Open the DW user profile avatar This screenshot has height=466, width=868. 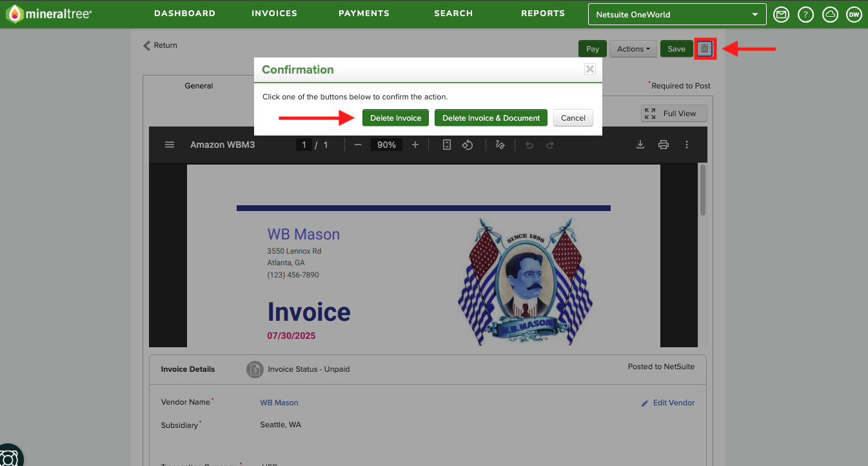coord(854,14)
